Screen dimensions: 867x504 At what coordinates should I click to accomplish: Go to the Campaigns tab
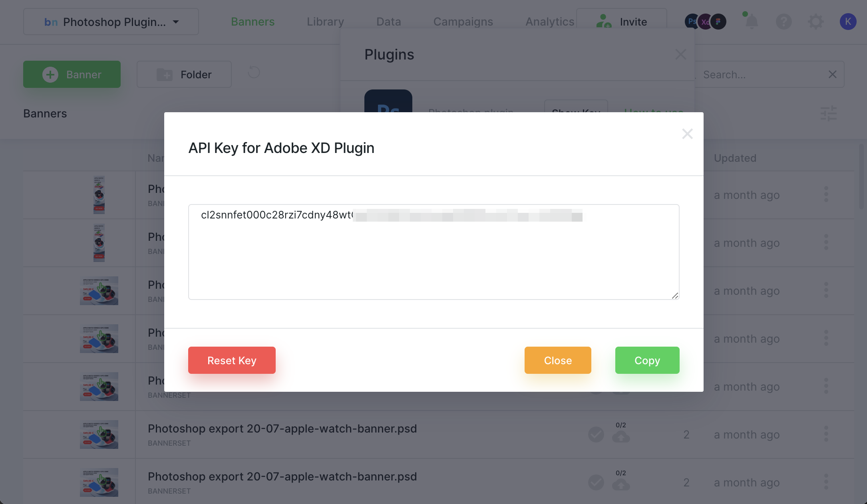[463, 22]
